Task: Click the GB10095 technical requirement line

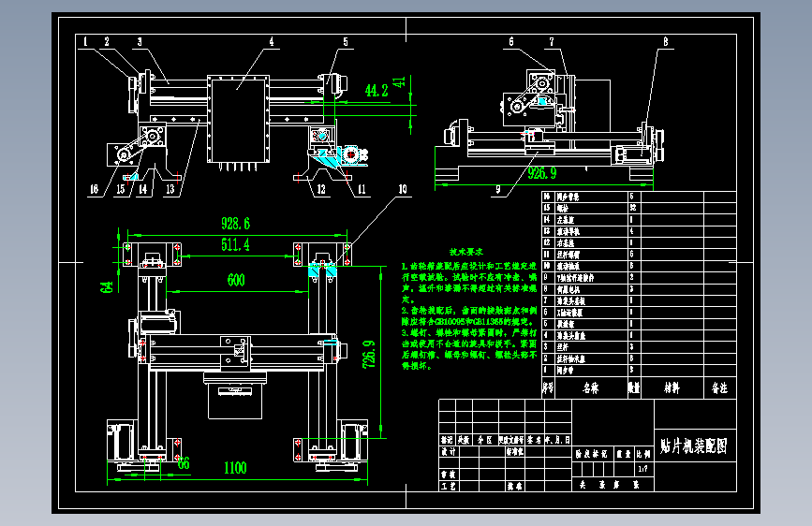Action: (x=469, y=322)
